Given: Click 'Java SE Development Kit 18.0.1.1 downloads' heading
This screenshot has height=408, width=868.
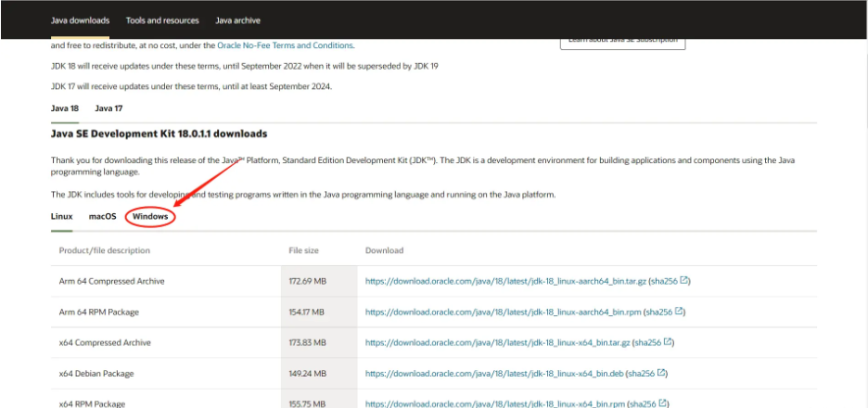Looking at the screenshot, I should [159, 134].
